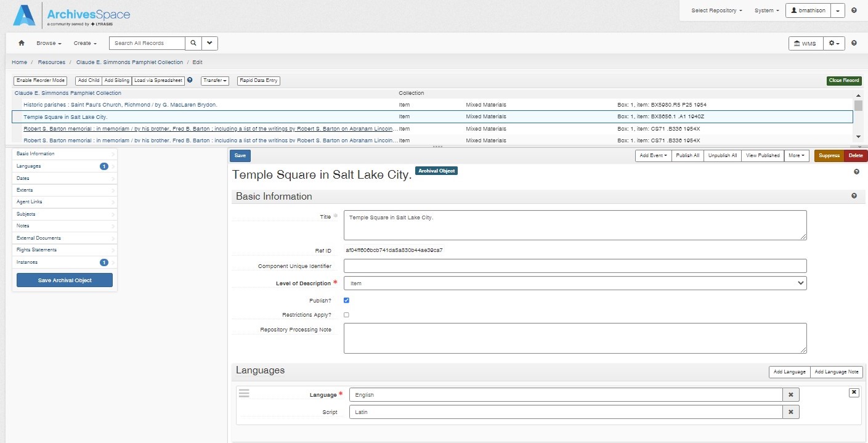Uncheck the Publish? checkbox

346,300
